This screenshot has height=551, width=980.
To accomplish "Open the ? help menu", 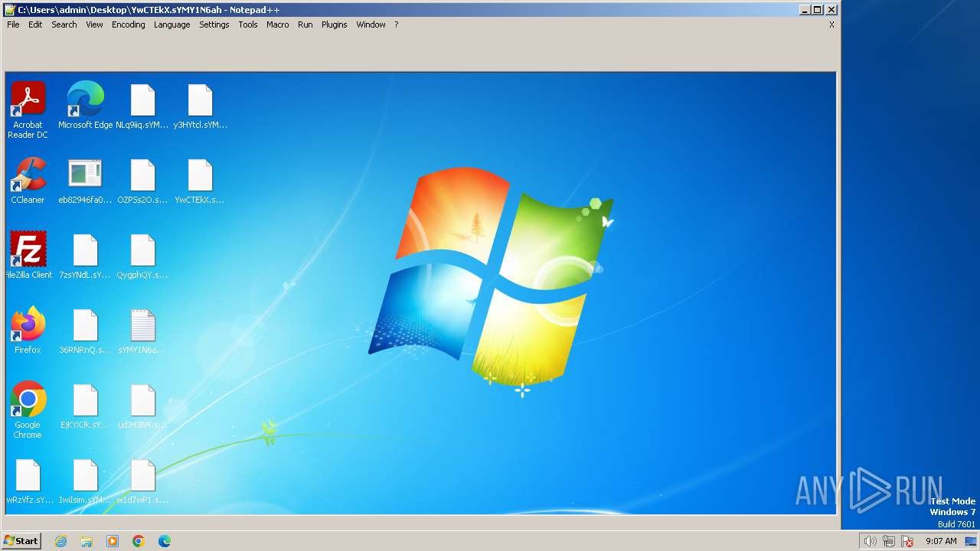I will (x=397, y=24).
